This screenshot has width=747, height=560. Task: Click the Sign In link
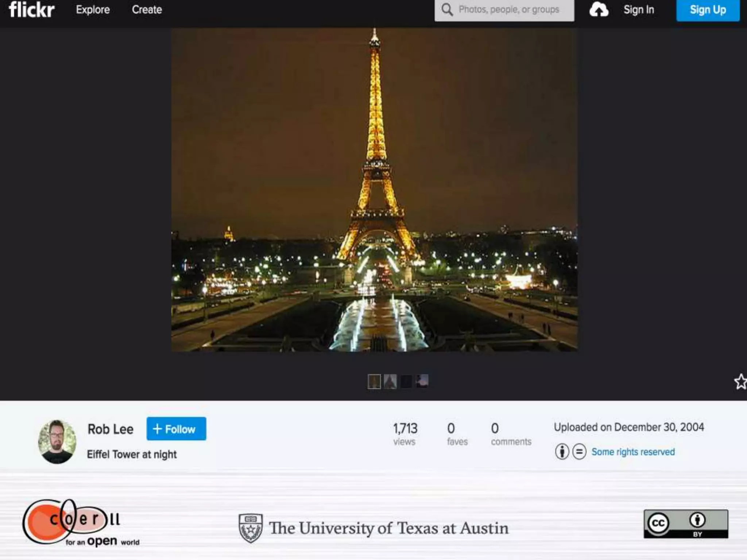(x=639, y=10)
